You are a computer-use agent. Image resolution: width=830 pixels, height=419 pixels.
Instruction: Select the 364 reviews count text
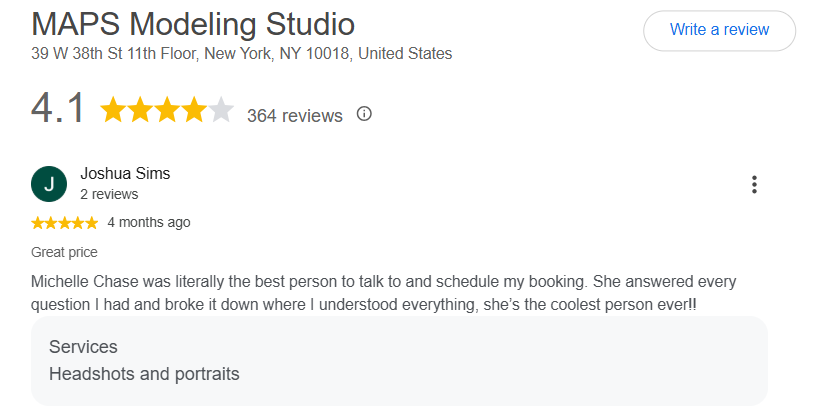[x=295, y=115]
